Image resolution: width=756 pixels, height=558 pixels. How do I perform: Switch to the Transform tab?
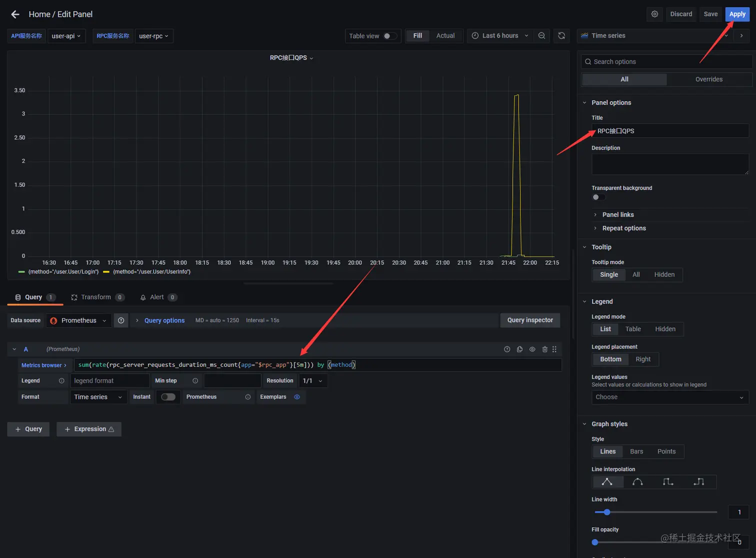click(97, 297)
